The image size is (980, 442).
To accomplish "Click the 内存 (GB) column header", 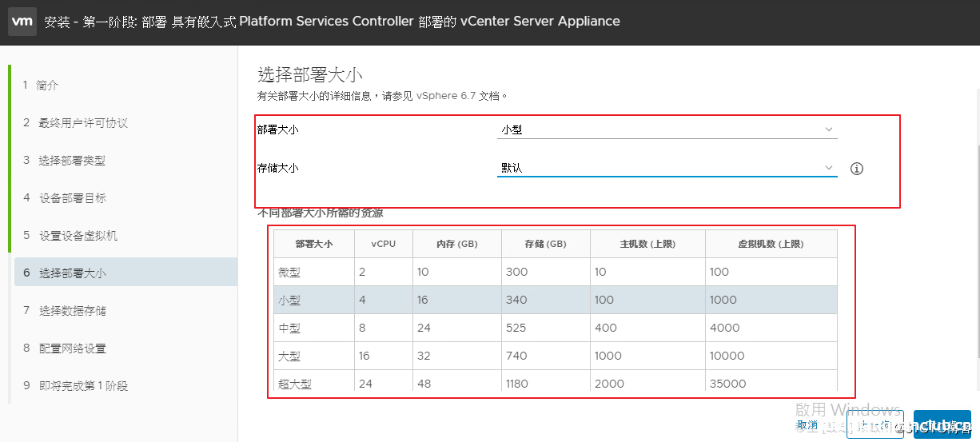I will click(457, 244).
